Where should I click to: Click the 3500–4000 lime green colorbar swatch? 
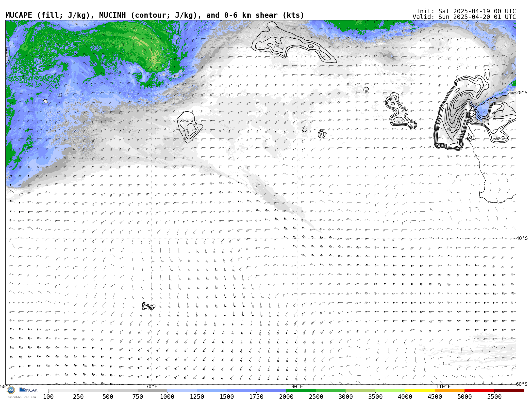tap(390, 391)
